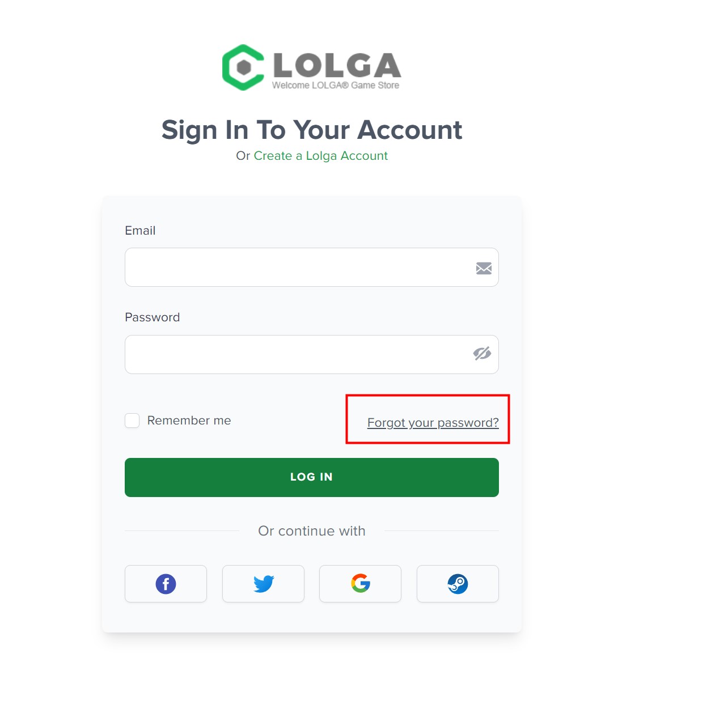The height and width of the screenshot is (709, 728).
Task: Continue with the Steam icon button
Action: [x=458, y=584]
